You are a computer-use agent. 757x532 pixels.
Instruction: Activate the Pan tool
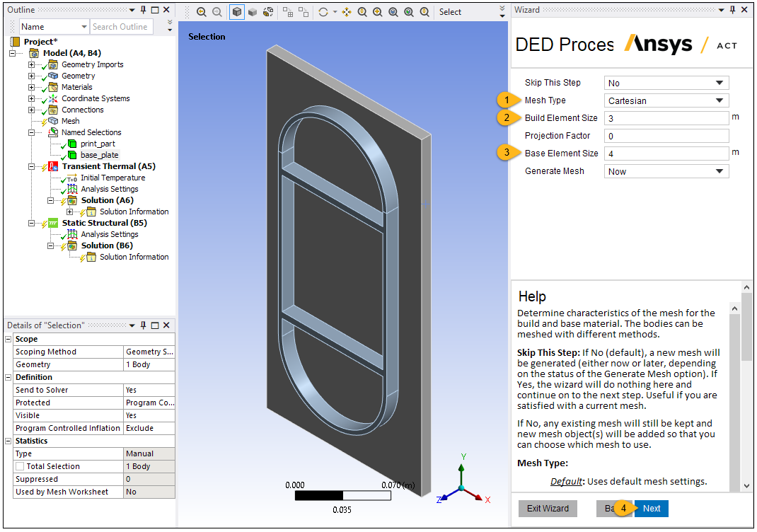[x=345, y=12]
